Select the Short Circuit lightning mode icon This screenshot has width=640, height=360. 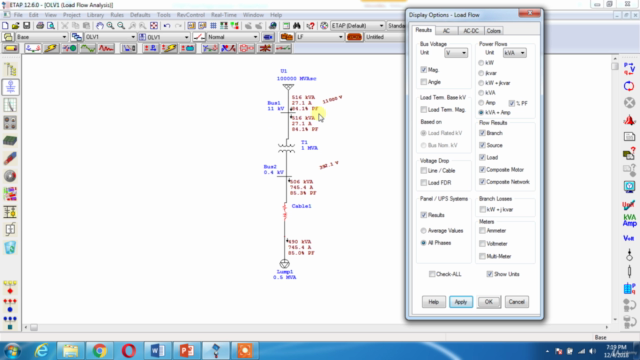coord(51,49)
